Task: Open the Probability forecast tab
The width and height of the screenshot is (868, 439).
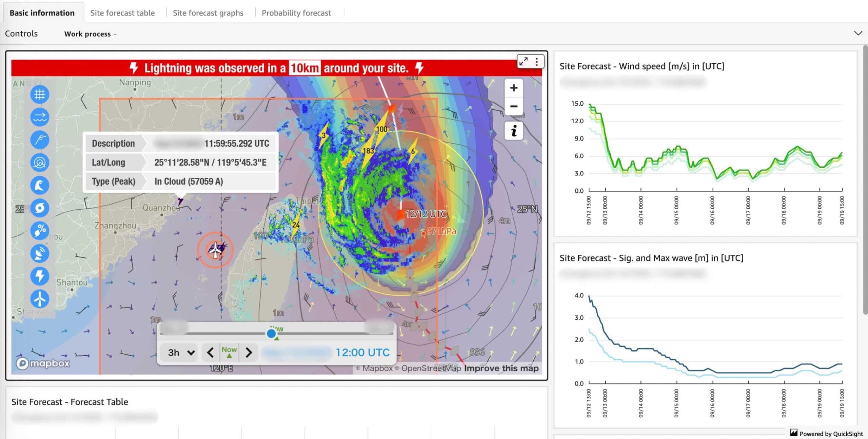Action: (x=296, y=13)
